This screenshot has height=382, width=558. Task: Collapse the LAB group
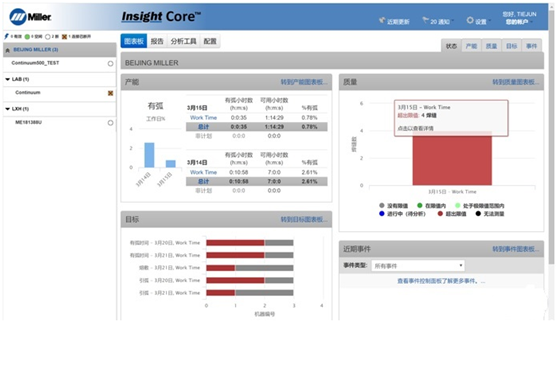7,79
